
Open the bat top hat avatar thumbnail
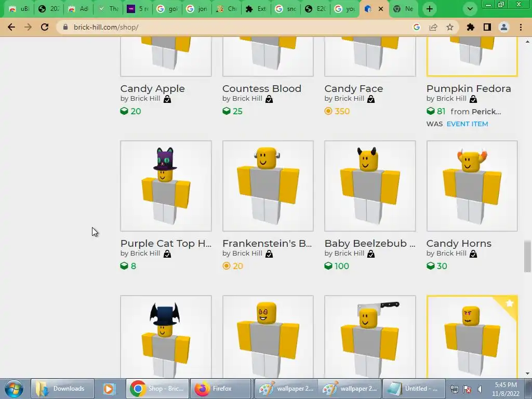(x=166, y=337)
